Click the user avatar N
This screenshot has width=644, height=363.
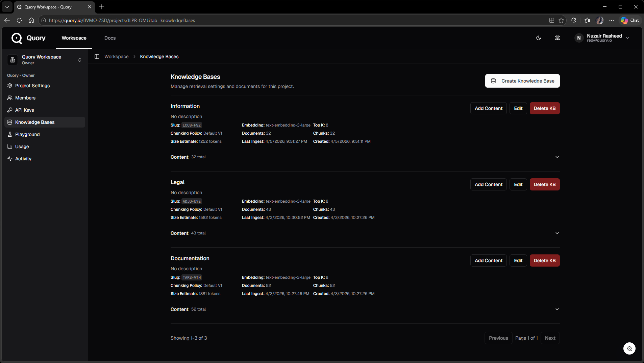click(x=579, y=38)
